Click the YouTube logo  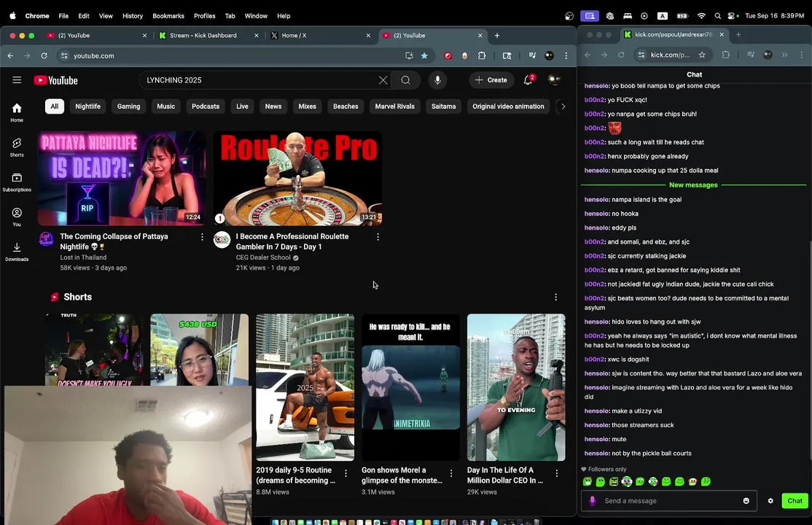[56, 80]
